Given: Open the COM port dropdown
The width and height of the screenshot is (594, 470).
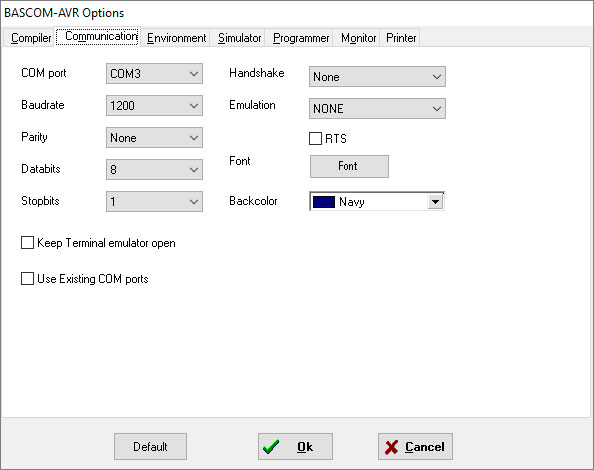Looking at the screenshot, I should 154,73.
